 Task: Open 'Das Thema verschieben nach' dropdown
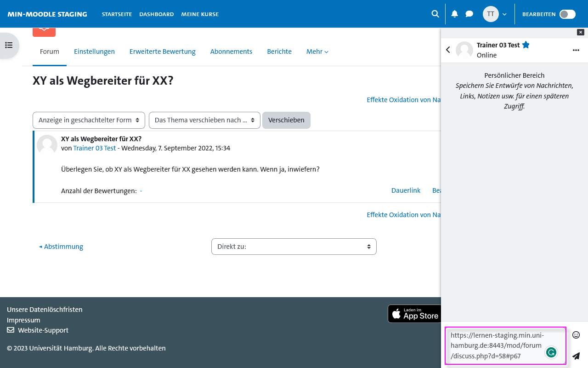point(204,120)
